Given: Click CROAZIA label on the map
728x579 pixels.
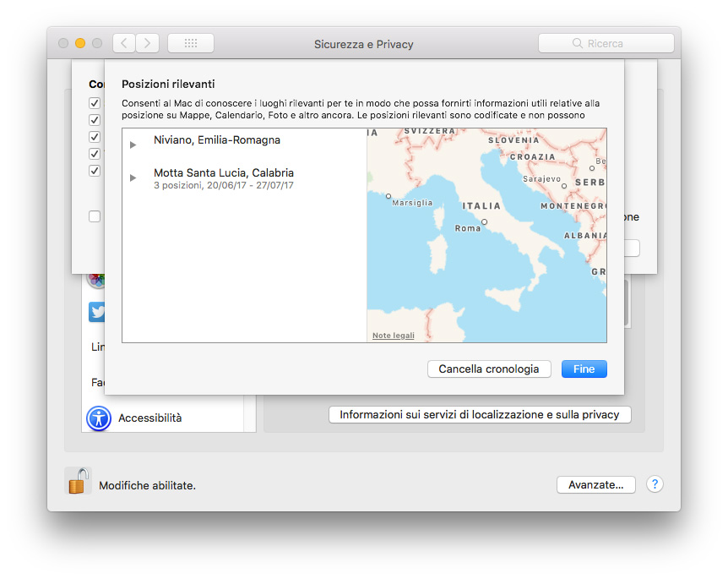Looking at the screenshot, I should tap(533, 157).
